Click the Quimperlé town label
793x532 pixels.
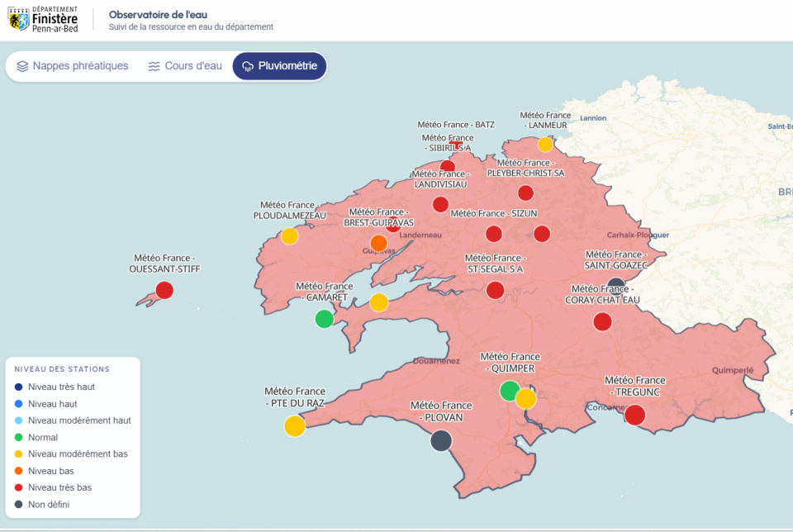point(733,370)
